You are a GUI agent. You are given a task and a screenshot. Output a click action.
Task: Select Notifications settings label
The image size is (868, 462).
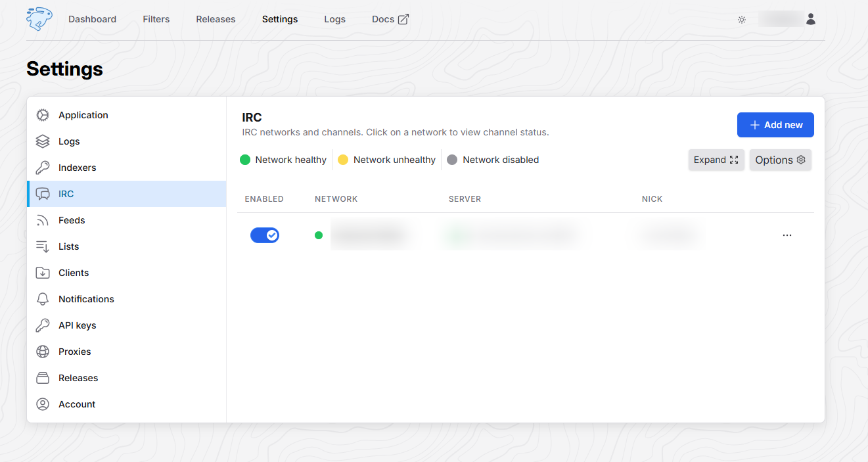click(x=86, y=299)
